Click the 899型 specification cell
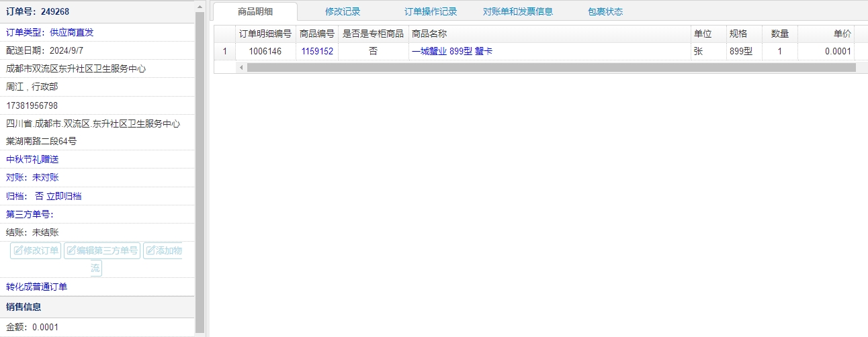Viewport: 868px width, 337px height. [x=744, y=51]
